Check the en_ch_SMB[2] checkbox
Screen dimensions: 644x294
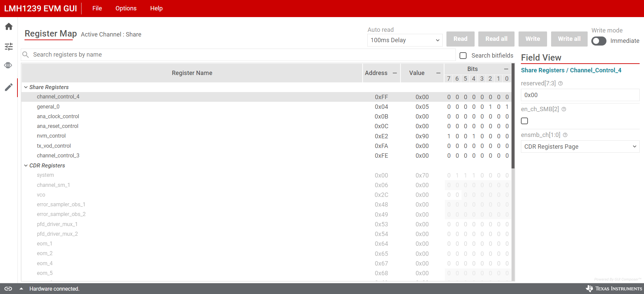(x=525, y=121)
